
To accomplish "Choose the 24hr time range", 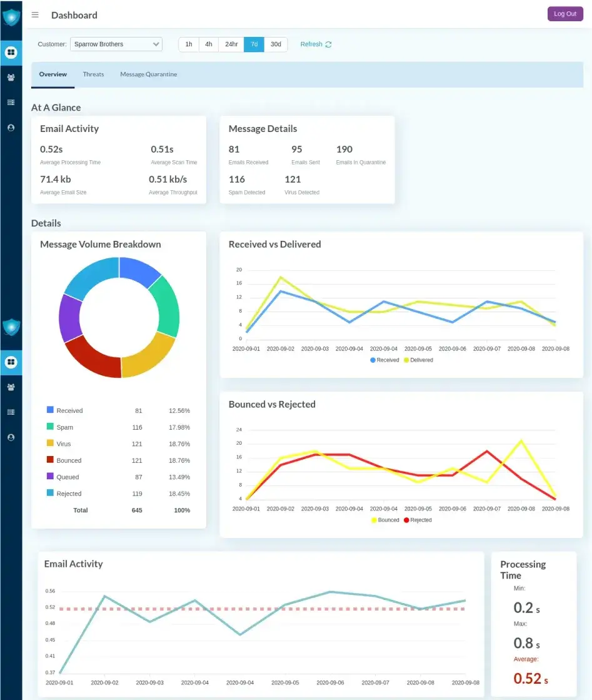I will click(x=231, y=44).
